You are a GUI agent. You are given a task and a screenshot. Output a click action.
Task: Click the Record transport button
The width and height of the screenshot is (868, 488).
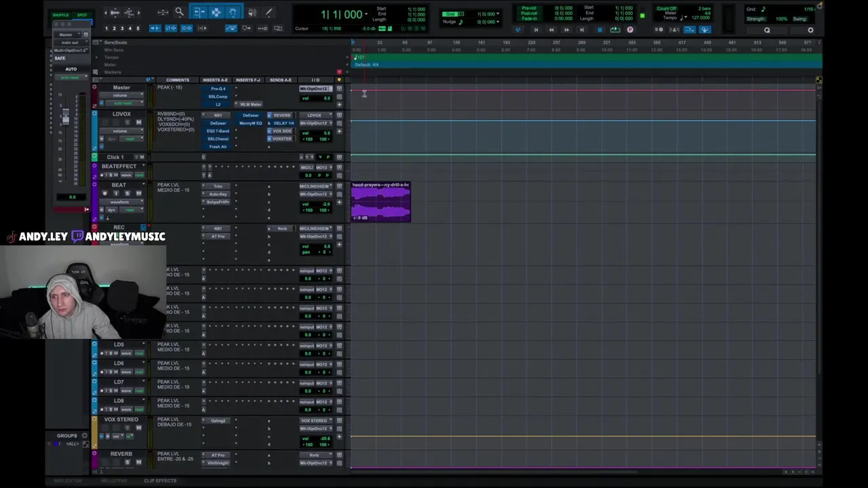coord(630,30)
